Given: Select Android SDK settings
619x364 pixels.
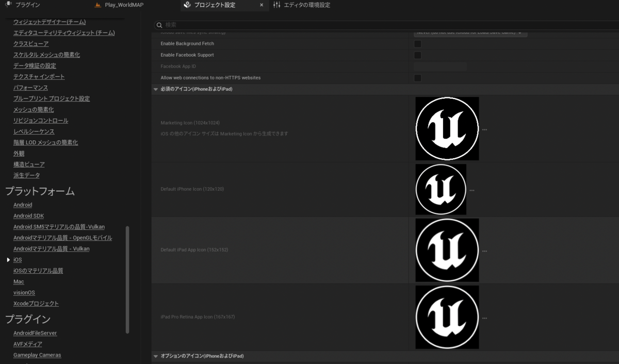Looking at the screenshot, I should (x=28, y=216).
